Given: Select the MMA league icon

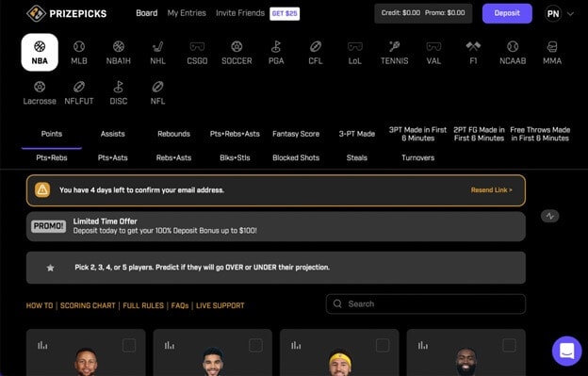Looking at the screenshot, I should [552, 53].
